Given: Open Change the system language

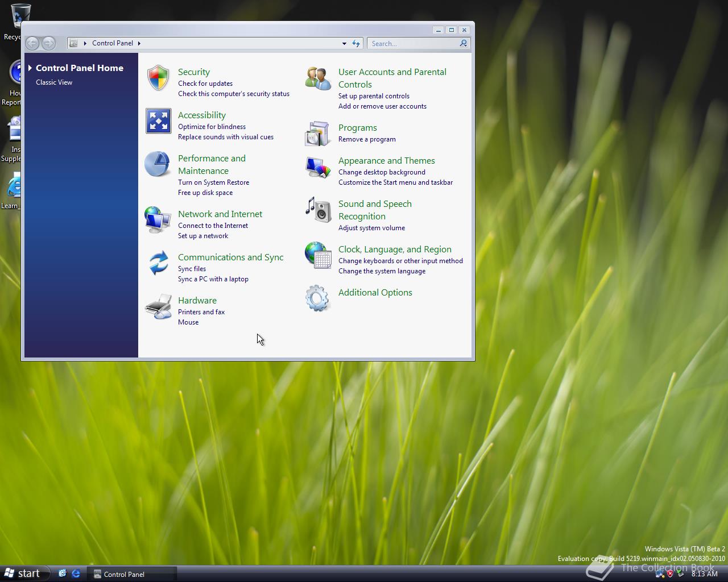Looking at the screenshot, I should click(382, 271).
